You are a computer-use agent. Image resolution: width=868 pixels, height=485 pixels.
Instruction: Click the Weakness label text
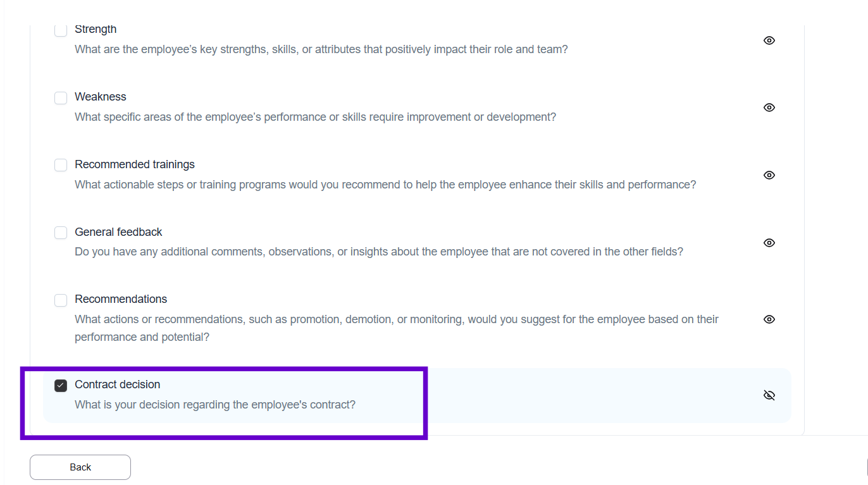(101, 97)
